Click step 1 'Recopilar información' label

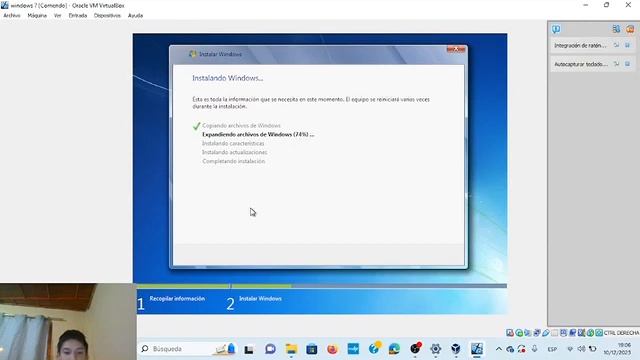177,299
